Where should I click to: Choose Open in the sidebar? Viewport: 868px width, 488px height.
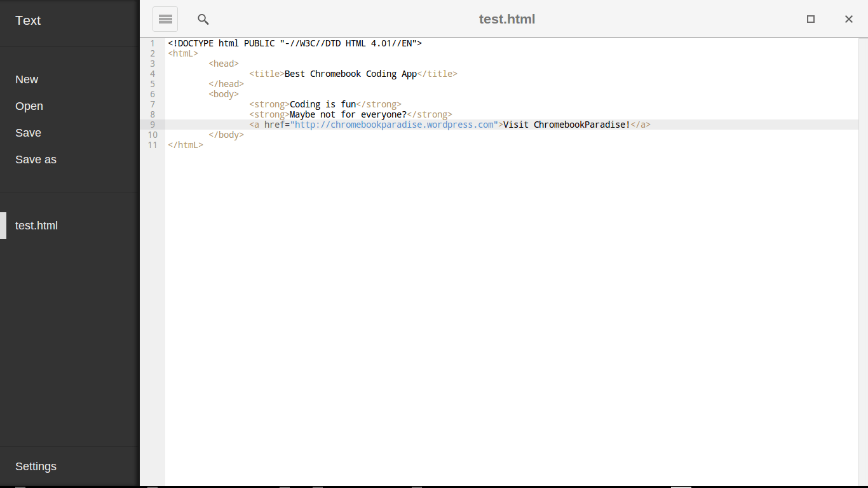29,106
